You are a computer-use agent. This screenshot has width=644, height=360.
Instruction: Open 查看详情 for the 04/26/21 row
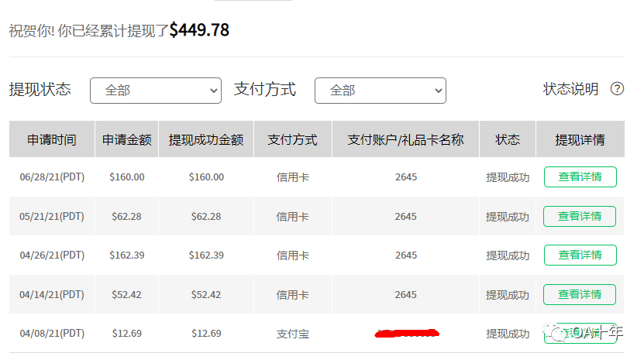[x=580, y=255]
